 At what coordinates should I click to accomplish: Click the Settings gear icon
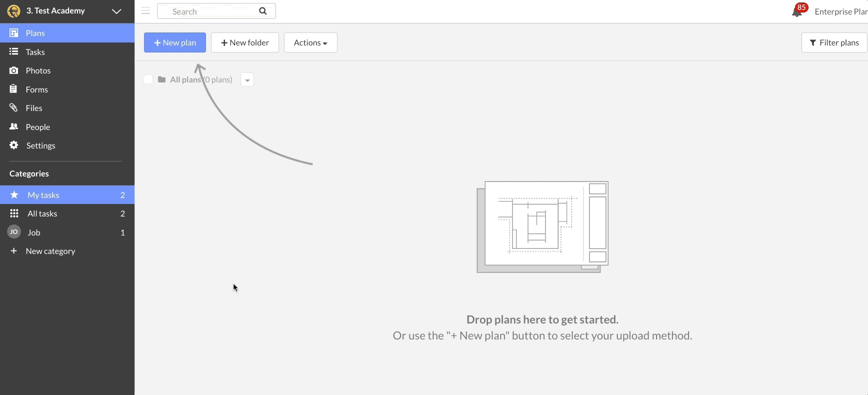point(13,145)
